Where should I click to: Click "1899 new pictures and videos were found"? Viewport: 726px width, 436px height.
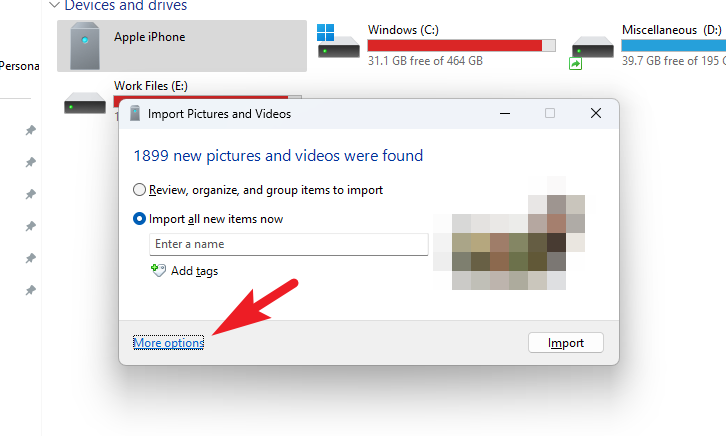click(x=278, y=156)
